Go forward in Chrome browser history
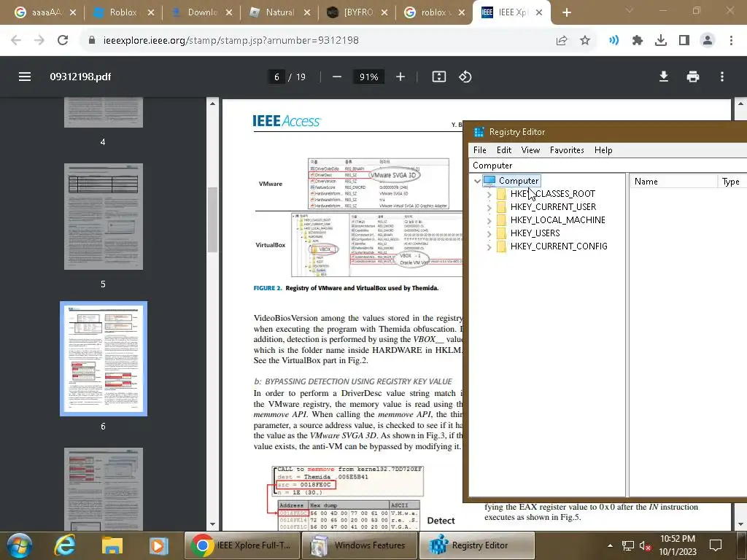Viewport: 747px width, 560px height. tap(39, 41)
